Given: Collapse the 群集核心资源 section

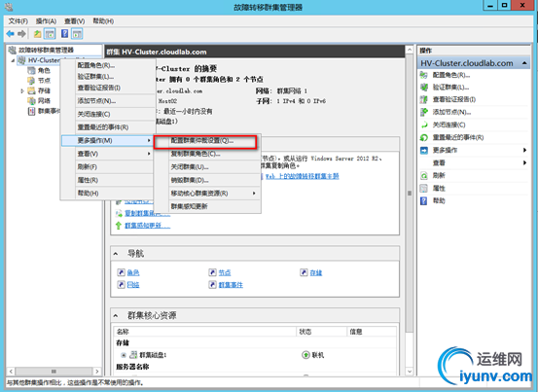Looking at the screenshot, I should coord(116,315).
